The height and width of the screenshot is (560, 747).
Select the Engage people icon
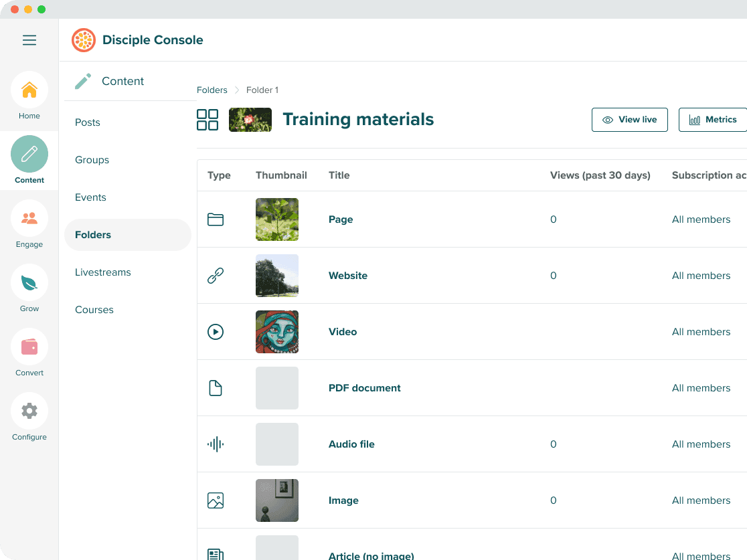click(29, 218)
